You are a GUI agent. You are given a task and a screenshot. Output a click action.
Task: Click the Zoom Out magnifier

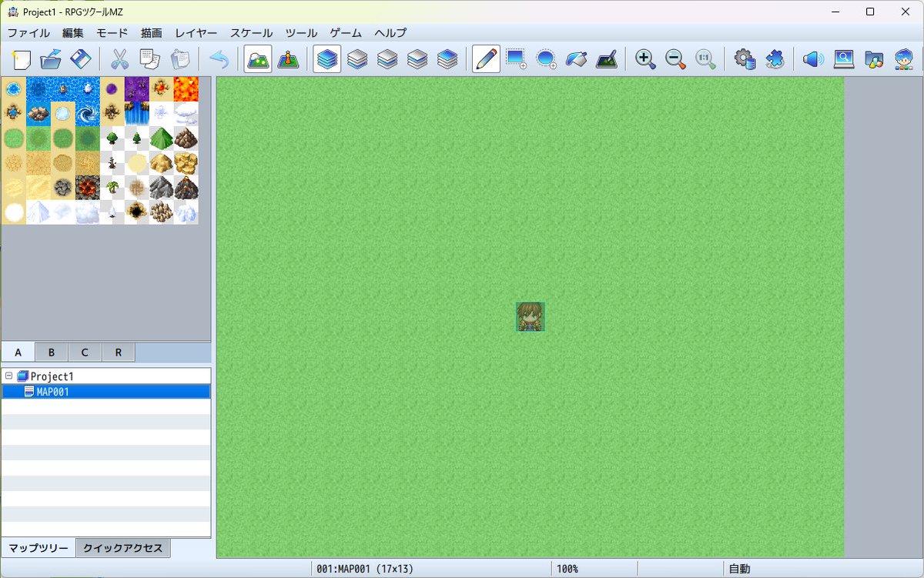tap(675, 59)
